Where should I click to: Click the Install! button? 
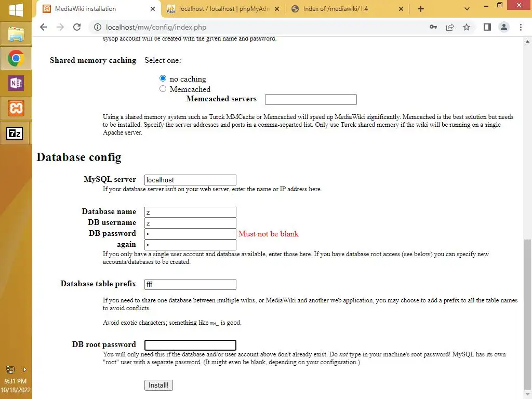pos(158,385)
